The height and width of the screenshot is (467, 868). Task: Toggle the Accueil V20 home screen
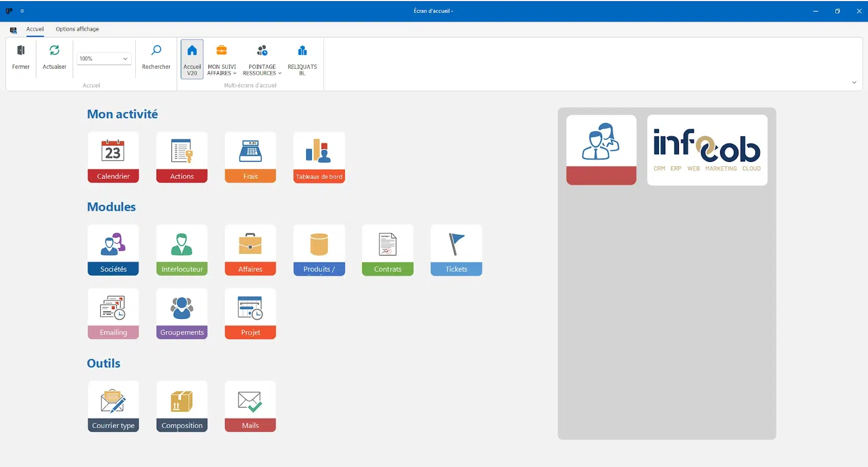click(192, 59)
